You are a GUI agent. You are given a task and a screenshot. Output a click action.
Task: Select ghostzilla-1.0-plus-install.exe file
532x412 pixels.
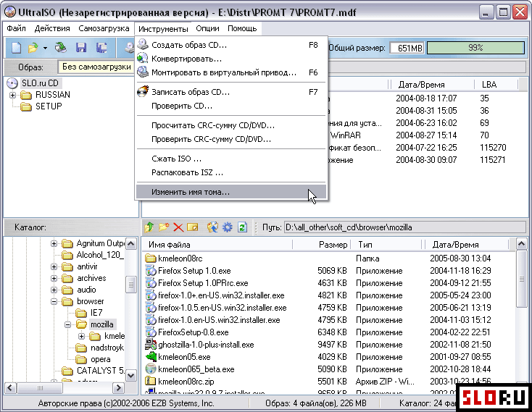point(200,345)
